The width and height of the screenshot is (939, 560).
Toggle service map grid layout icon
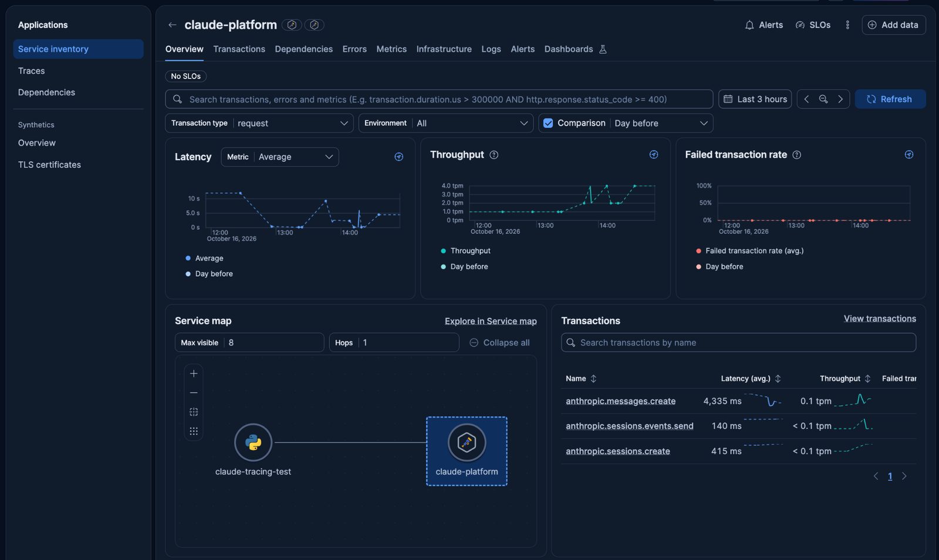coord(194,432)
